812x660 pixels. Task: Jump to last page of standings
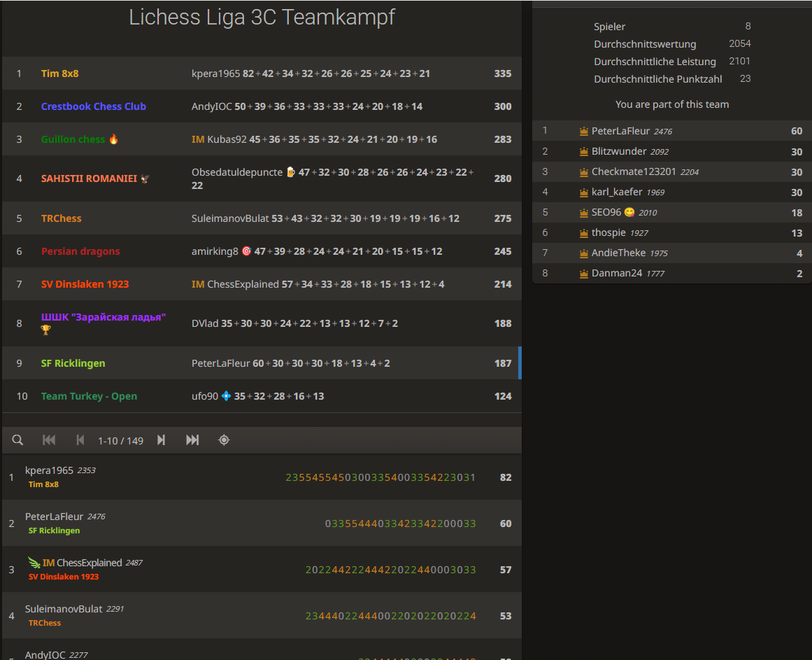click(x=192, y=440)
